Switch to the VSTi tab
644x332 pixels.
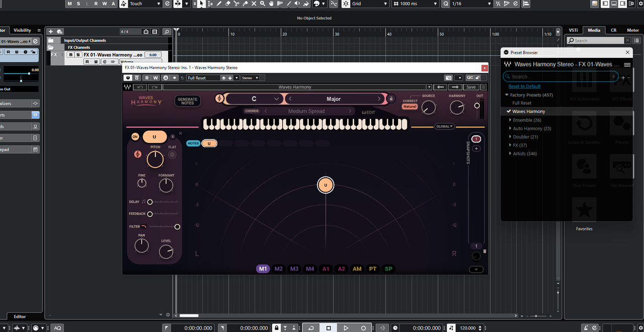573,30
